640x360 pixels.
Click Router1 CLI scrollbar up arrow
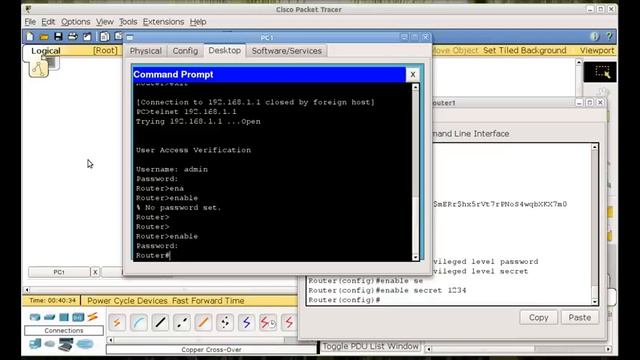(x=595, y=147)
